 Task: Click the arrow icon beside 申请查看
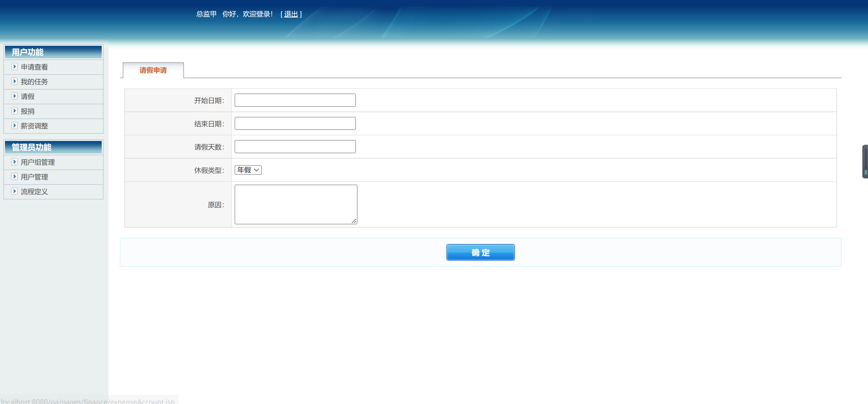point(14,67)
